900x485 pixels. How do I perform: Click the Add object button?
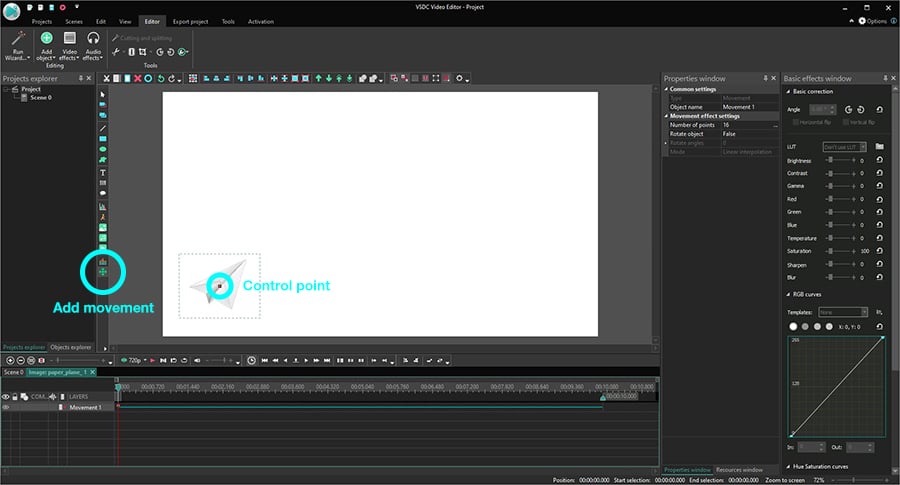[x=46, y=46]
